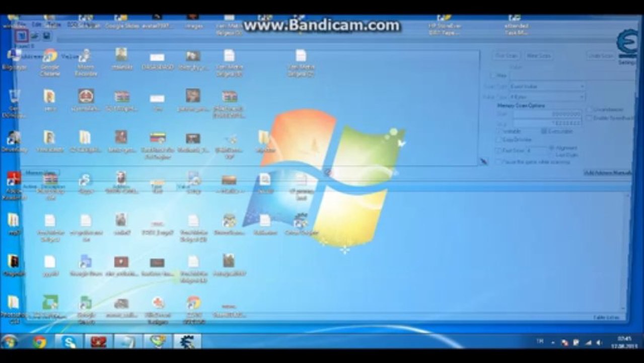Click the Description column header in address table
The height and width of the screenshot is (363, 644).
[52, 187]
